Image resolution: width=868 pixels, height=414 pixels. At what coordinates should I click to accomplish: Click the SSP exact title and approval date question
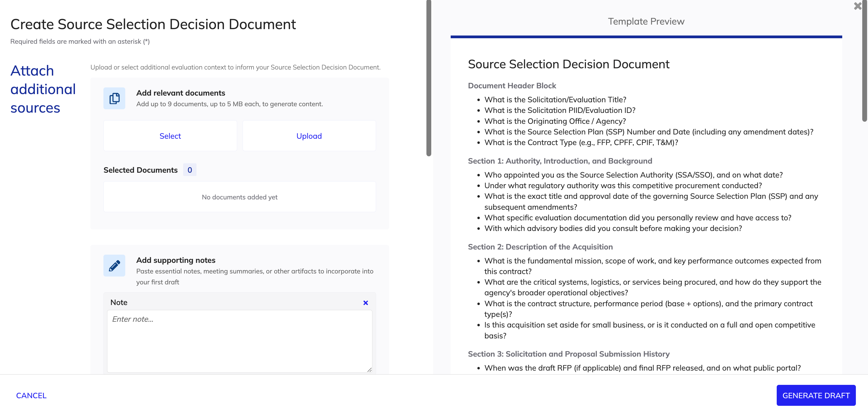651,202
